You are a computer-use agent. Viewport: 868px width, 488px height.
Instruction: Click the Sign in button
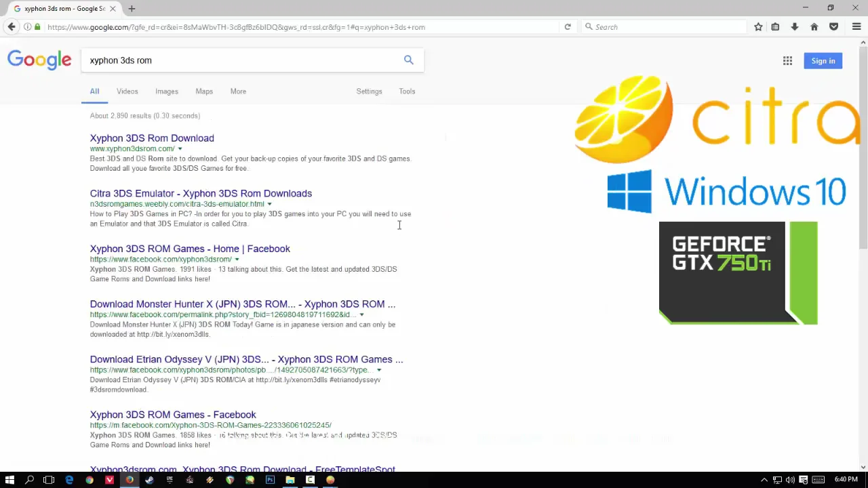click(x=823, y=61)
